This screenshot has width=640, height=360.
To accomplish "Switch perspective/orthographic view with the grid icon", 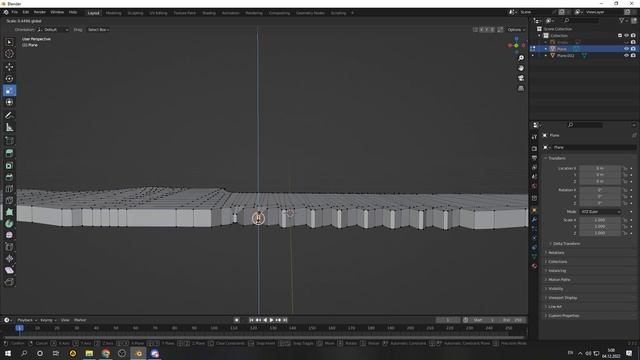I will [521, 88].
